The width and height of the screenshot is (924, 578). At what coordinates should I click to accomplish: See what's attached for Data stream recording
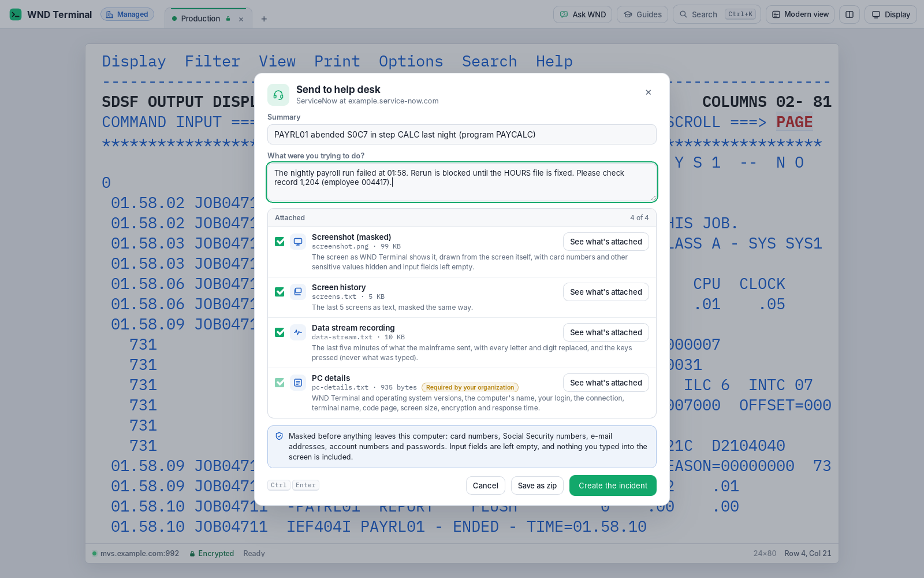tap(606, 332)
